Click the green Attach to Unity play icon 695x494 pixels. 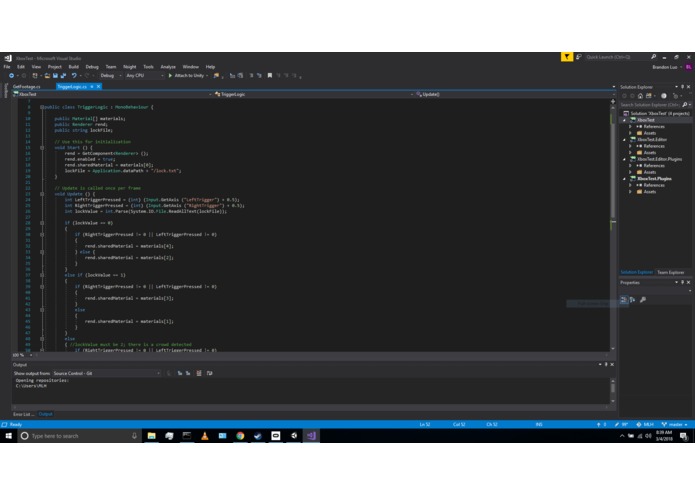170,76
